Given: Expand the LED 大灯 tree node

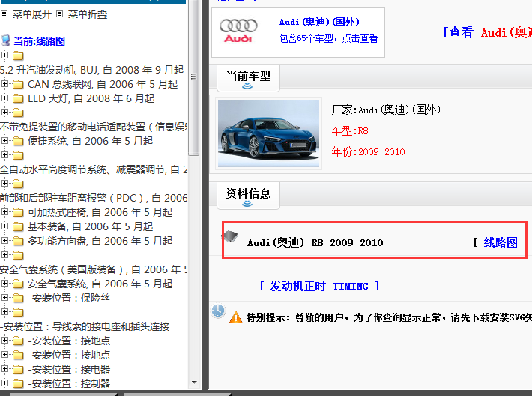Looking at the screenshot, I should [x=4, y=97].
